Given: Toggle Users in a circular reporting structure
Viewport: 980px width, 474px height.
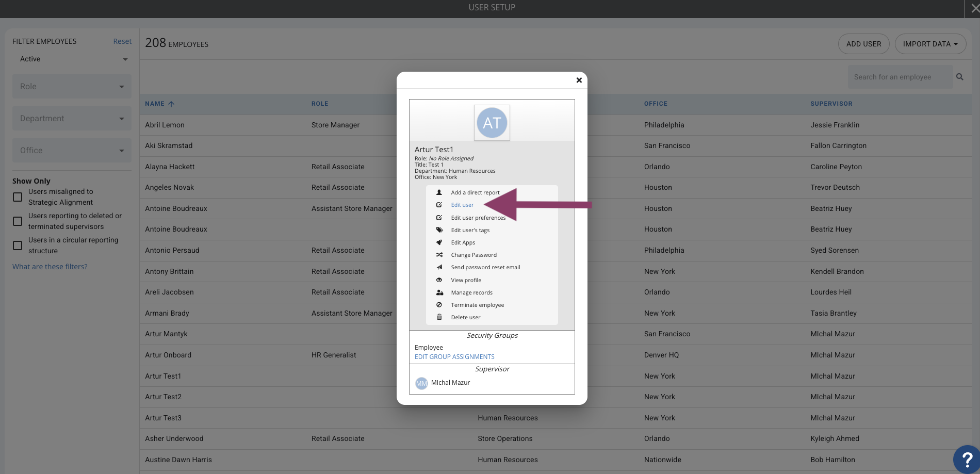Looking at the screenshot, I should (18, 246).
